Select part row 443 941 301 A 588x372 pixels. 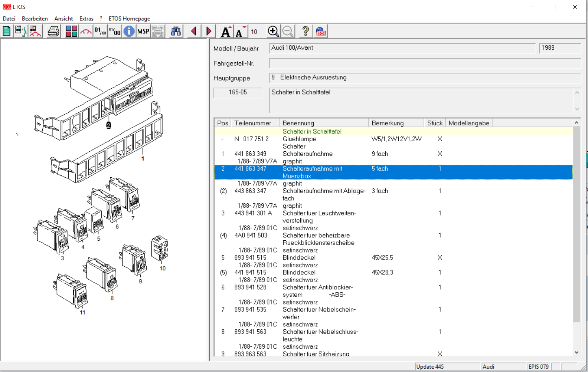pos(253,213)
